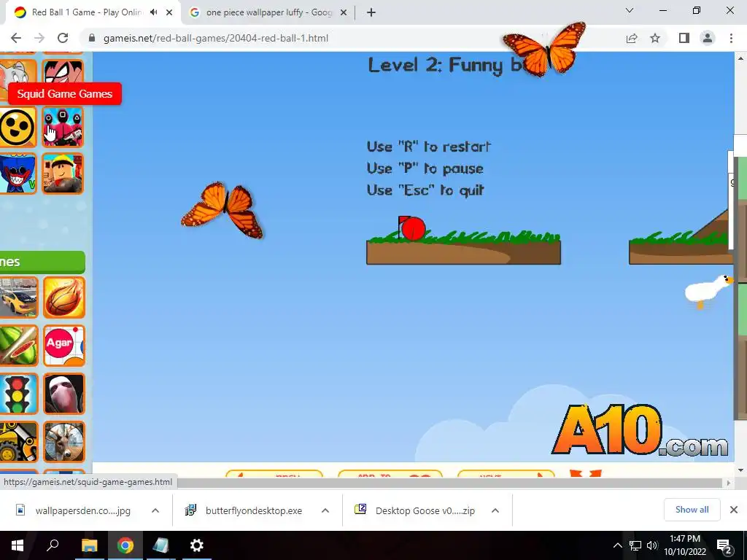Open the Windows Start menu
Screen dimensions: 747x560
[x=18, y=545]
